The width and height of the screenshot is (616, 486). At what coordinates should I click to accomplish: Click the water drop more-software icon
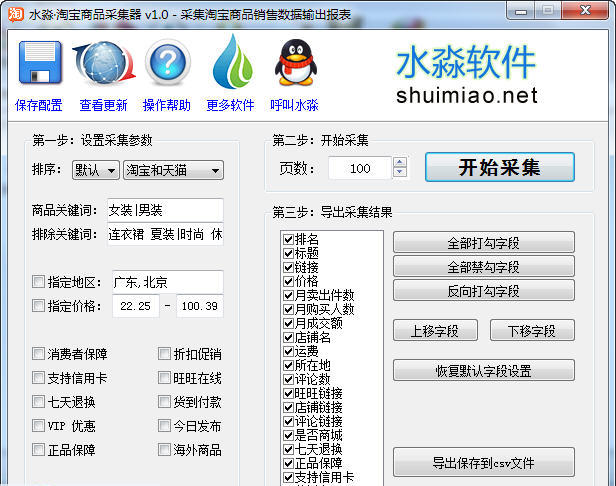point(233,61)
